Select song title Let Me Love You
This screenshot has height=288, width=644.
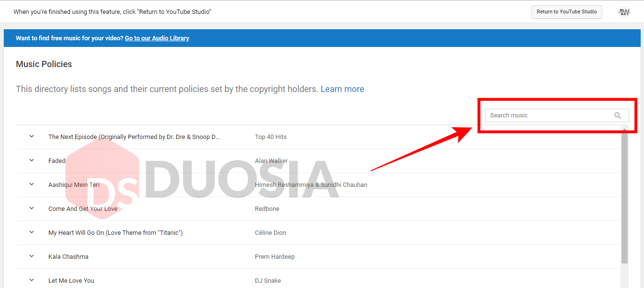coord(71,281)
